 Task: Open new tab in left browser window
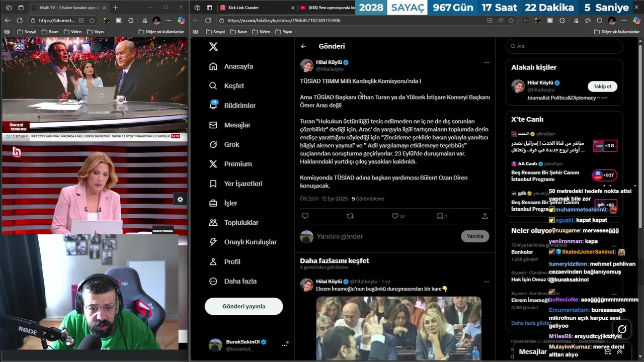(115, 8)
